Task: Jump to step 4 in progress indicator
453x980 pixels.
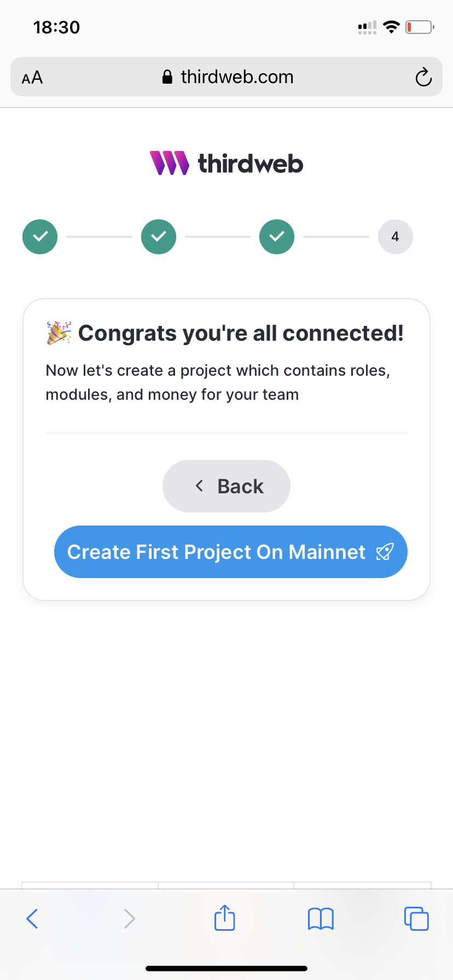Action: coord(396,237)
